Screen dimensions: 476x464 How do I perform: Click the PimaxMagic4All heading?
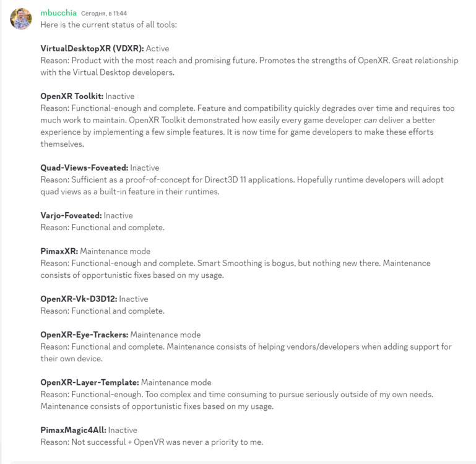click(x=74, y=430)
